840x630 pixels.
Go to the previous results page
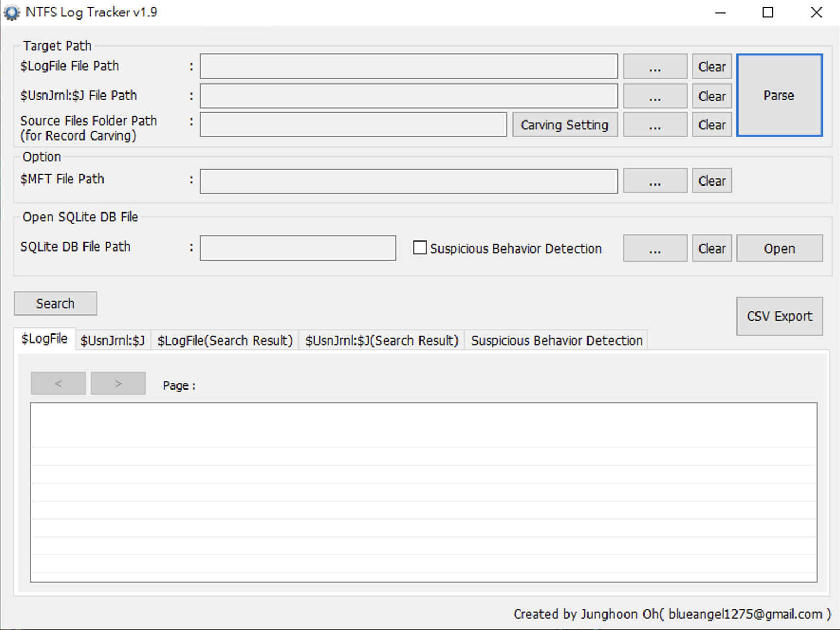coord(58,383)
